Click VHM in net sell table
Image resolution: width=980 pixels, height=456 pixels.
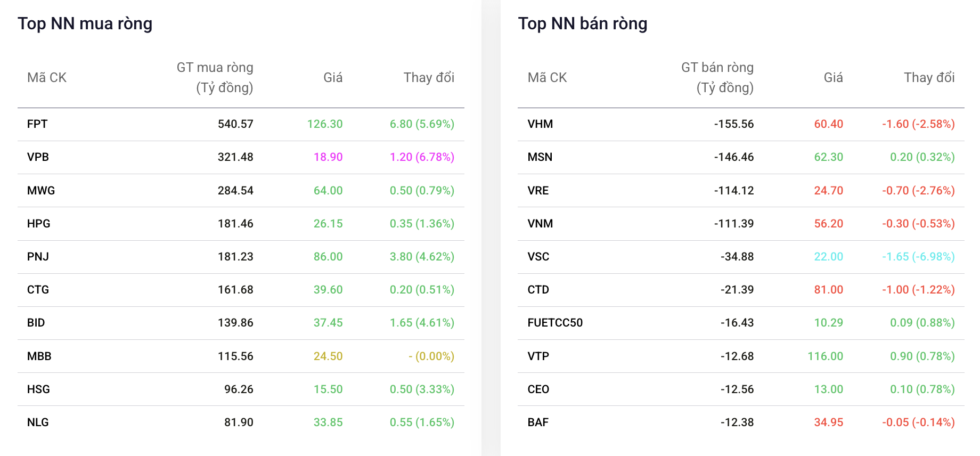(540, 124)
